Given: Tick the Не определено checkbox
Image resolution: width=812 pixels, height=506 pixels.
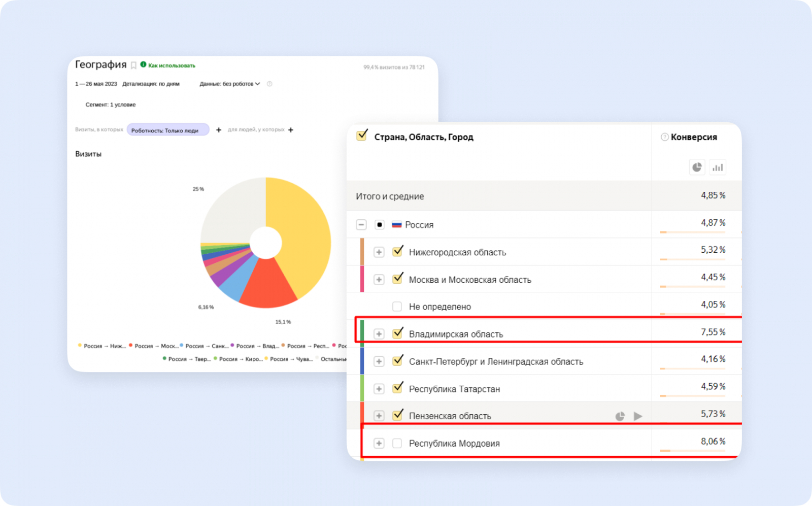Looking at the screenshot, I should click(x=397, y=307).
